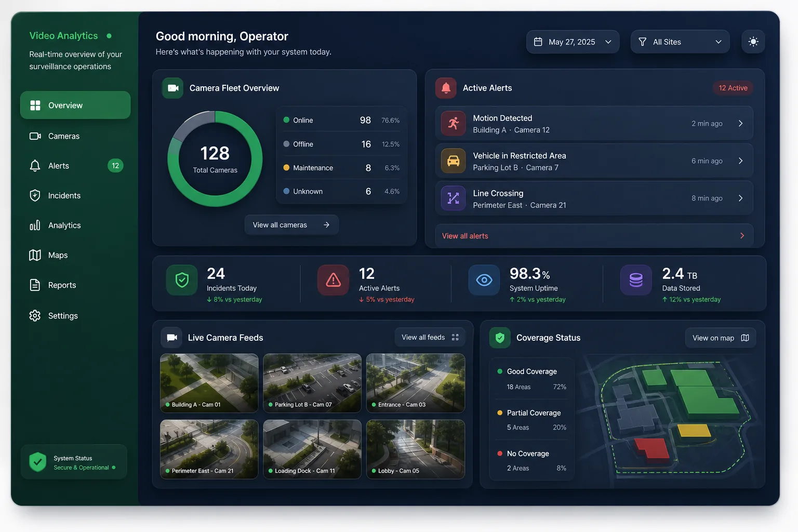Viewport: 798px width, 532px height.
Task: Click View on map button
Action: coord(721,338)
